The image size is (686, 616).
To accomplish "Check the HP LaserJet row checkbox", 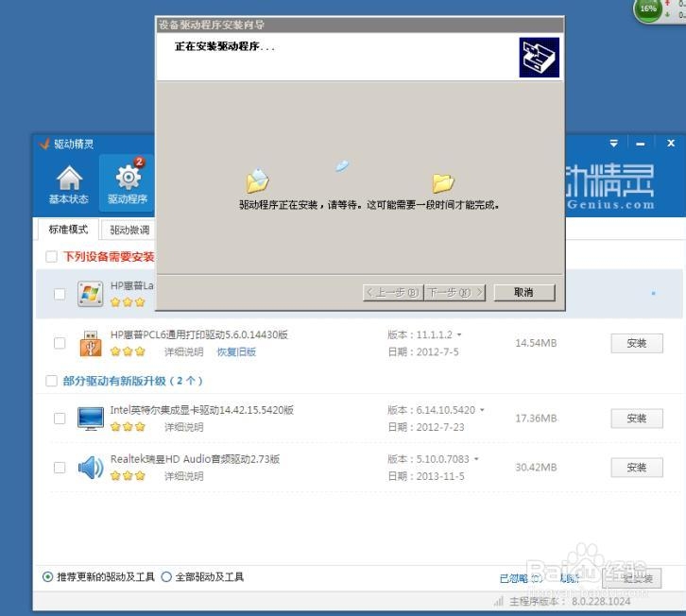I will tap(60, 294).
